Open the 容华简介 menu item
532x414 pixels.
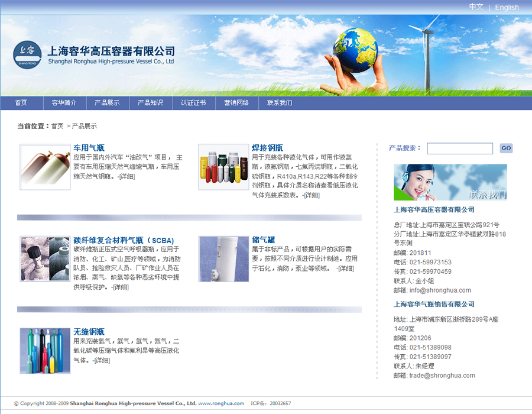[64, 103]
